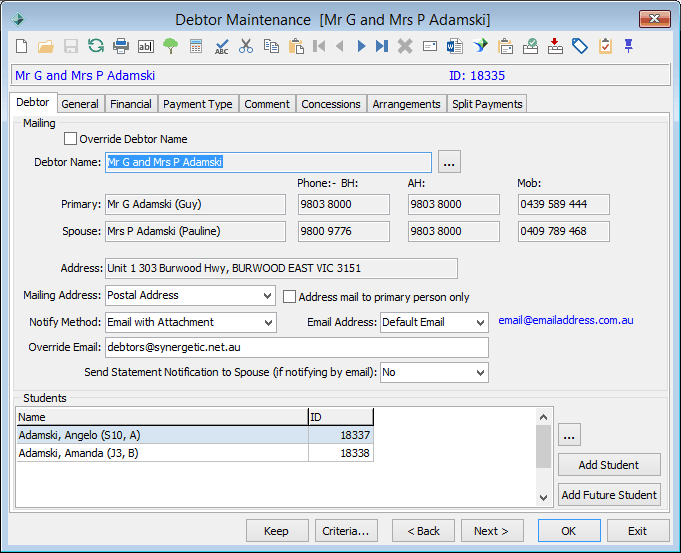Toggle Override Debtor Name checkbox
681x553 pixels.
tap(70, 139)
